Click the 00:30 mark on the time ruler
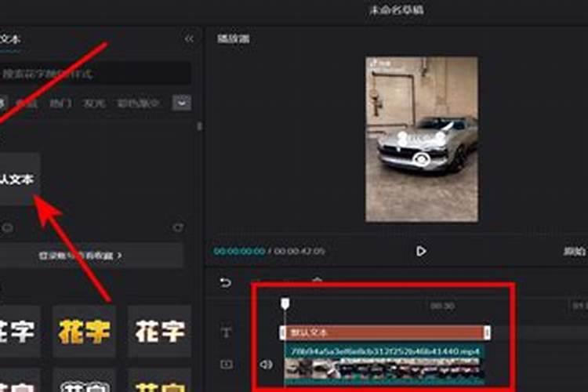 click(x=442, y=306)
